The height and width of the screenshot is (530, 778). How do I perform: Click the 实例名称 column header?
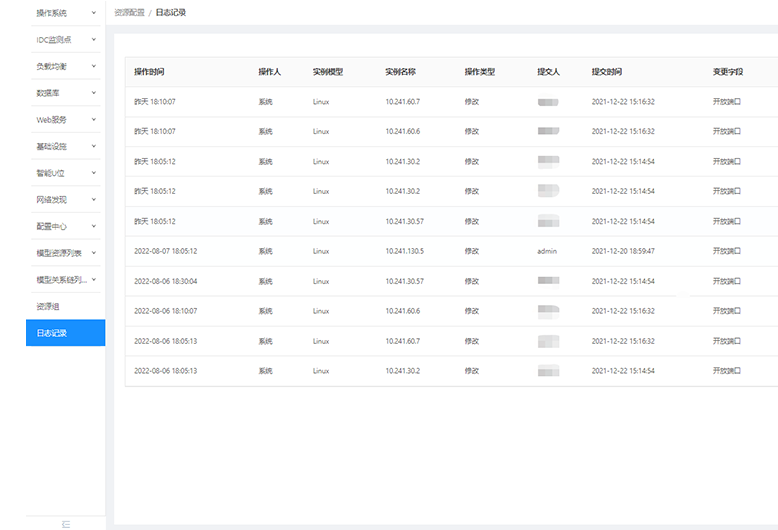coord(400,72)
